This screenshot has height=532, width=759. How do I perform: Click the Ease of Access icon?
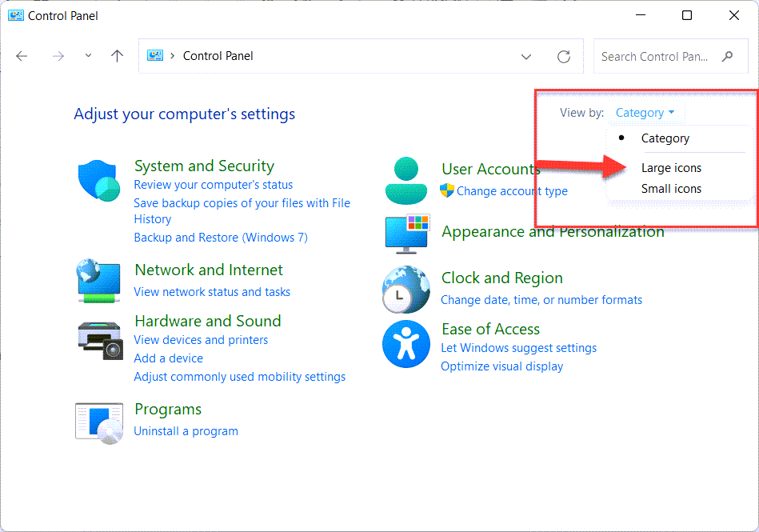(406, 344)
